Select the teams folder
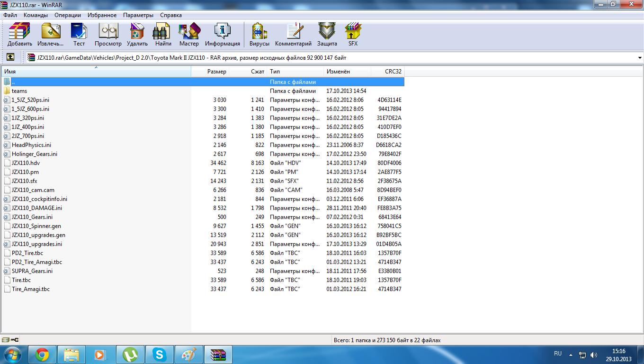The width and height of the screenshot is (644, 364). 203,91
